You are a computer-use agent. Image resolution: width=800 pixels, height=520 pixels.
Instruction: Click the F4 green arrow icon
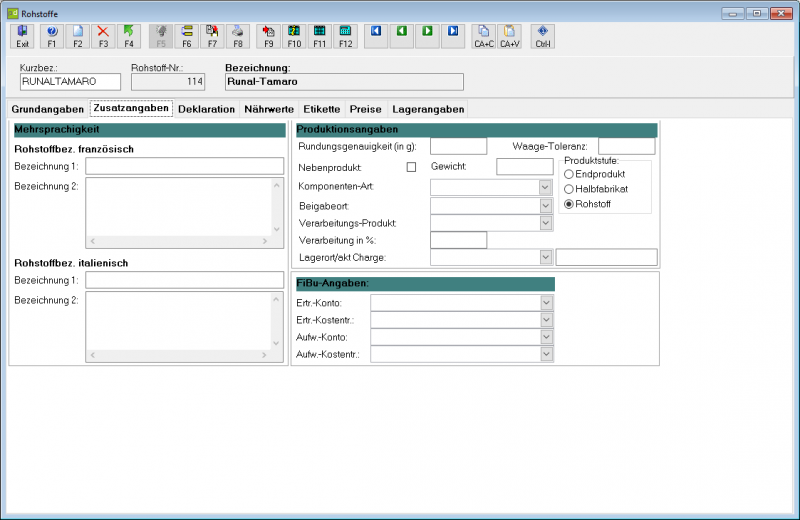coord(129,37)
